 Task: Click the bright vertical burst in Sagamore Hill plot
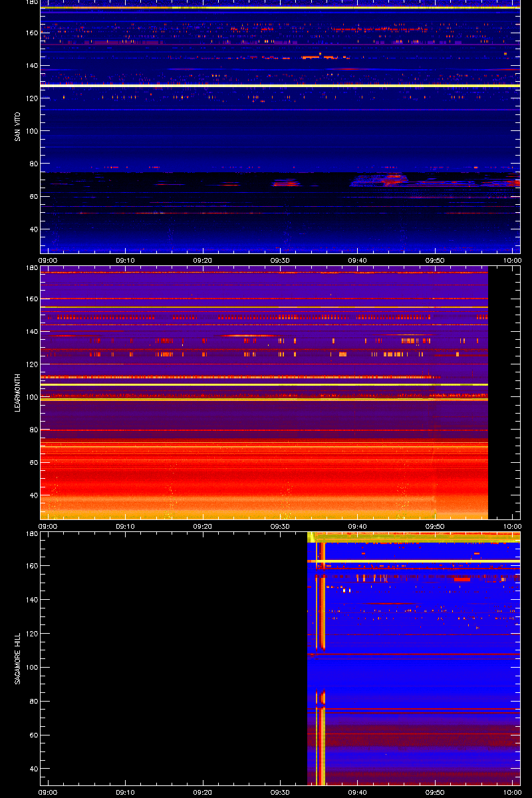coord(321,664)
